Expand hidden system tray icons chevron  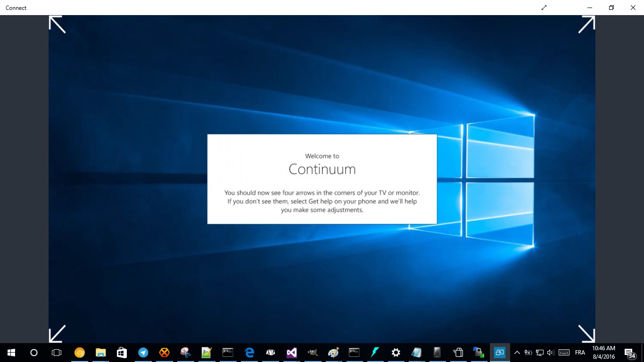pos(517,353)
